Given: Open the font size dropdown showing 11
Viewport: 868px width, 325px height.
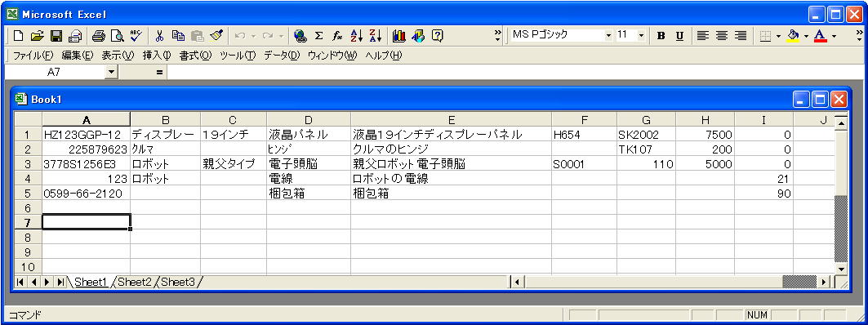Looking at the screenshot, I should 642,35.
